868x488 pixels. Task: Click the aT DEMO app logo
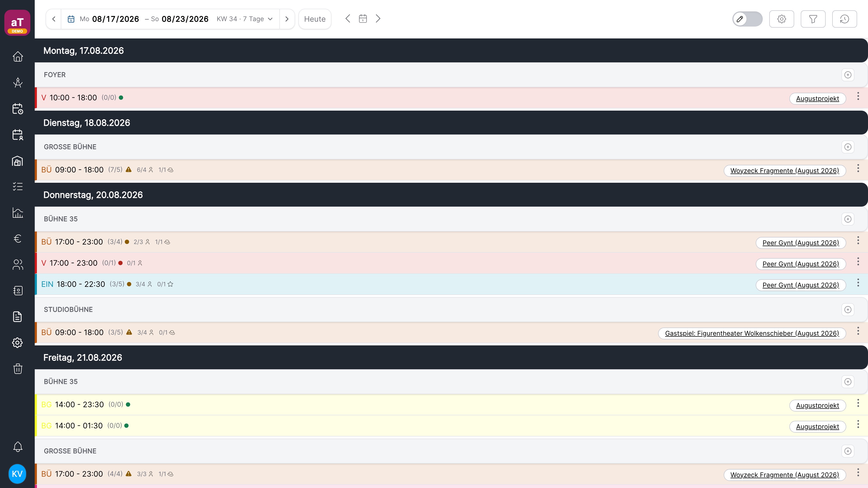17,23
